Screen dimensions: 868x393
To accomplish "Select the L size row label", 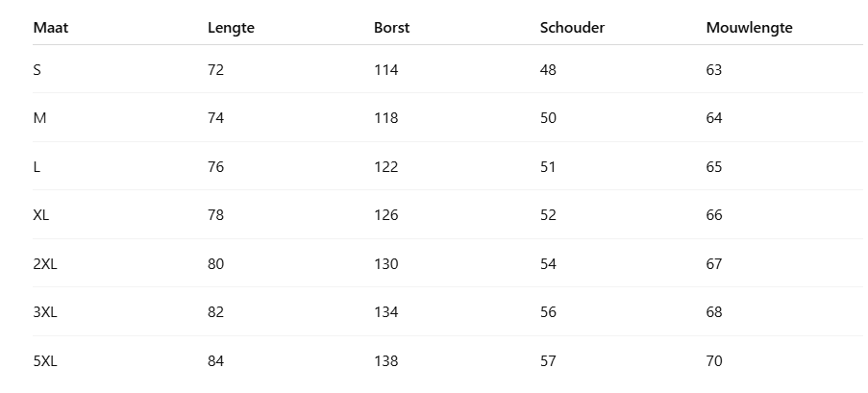I will point(37,167).
